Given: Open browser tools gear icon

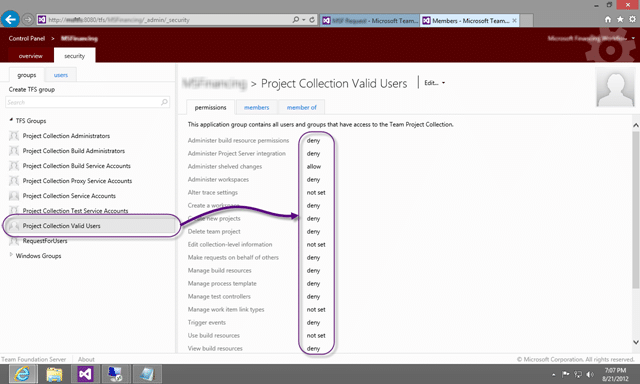Looking at the screenshot, I should 632,19.
